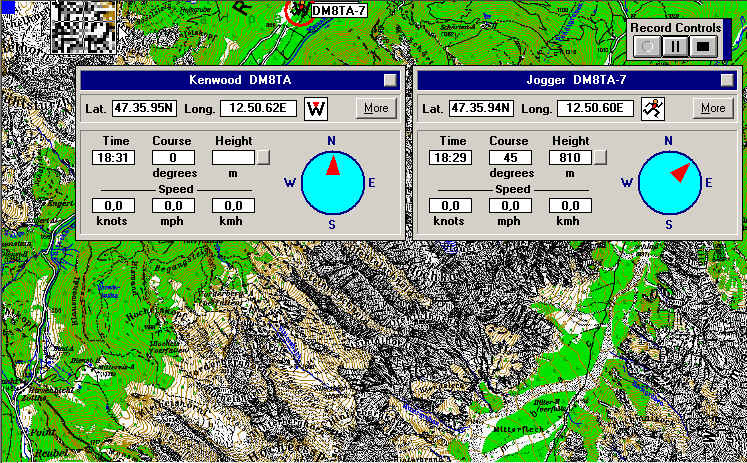Click the Kenwood longitude field 12.50.62E
Screen dimensions: 747x463
coord(258,108)
